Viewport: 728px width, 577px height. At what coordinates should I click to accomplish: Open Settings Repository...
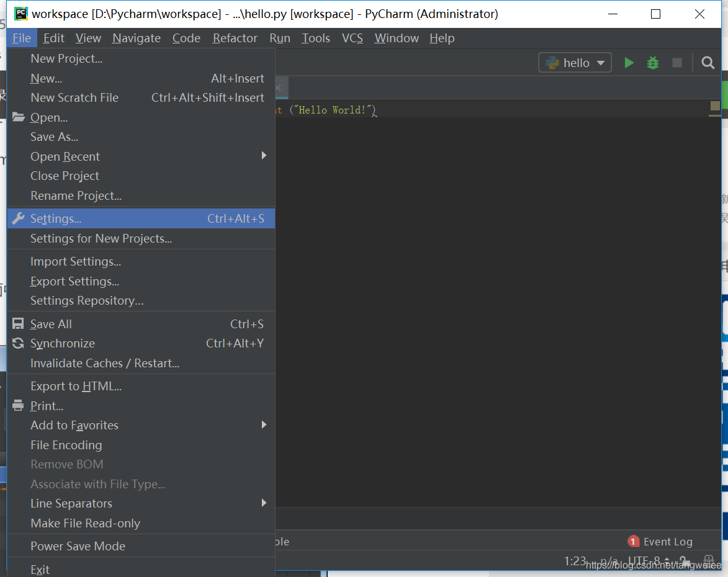click(x=141, y=301)
